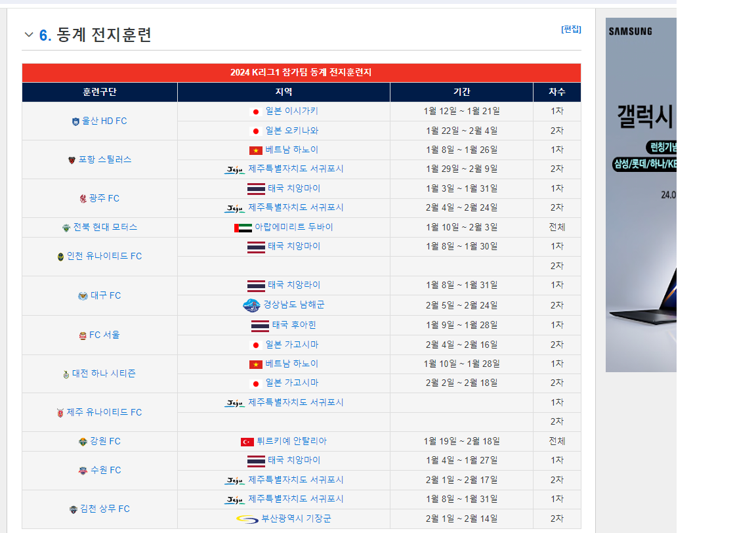Screen dimensions: 756x533
Task: Click the Thailand flag beside 태국 후아힌
Action: click(x=261, y=326)
